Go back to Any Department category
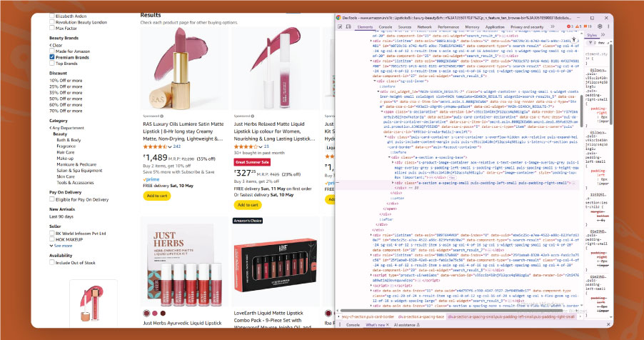The image size is (644, 340). click(x=69, y=127)
